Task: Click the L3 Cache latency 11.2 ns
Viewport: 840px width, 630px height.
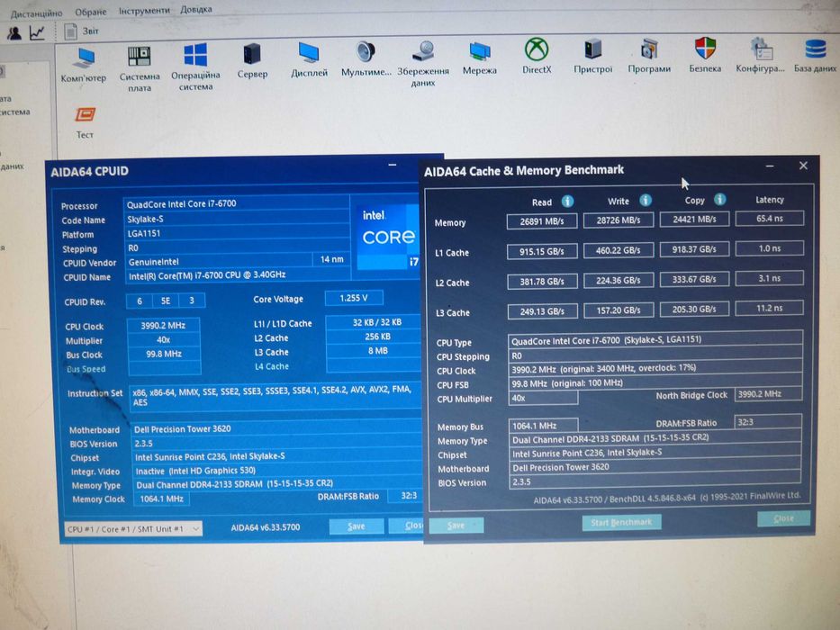Action: click(x=770, y=308)
